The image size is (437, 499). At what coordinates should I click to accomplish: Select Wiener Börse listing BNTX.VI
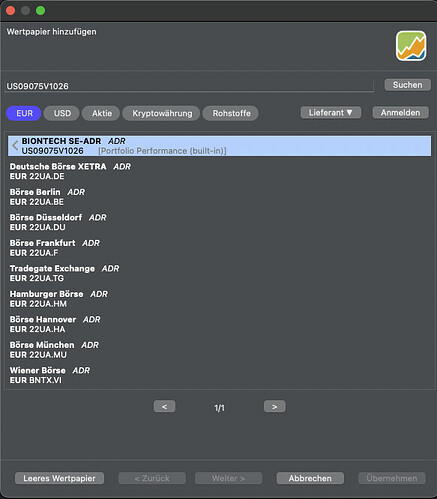click(219, 375)
